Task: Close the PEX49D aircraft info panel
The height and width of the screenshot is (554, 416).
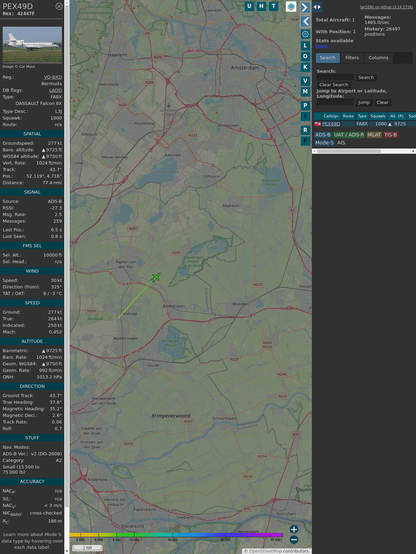Action: (59, 6)
